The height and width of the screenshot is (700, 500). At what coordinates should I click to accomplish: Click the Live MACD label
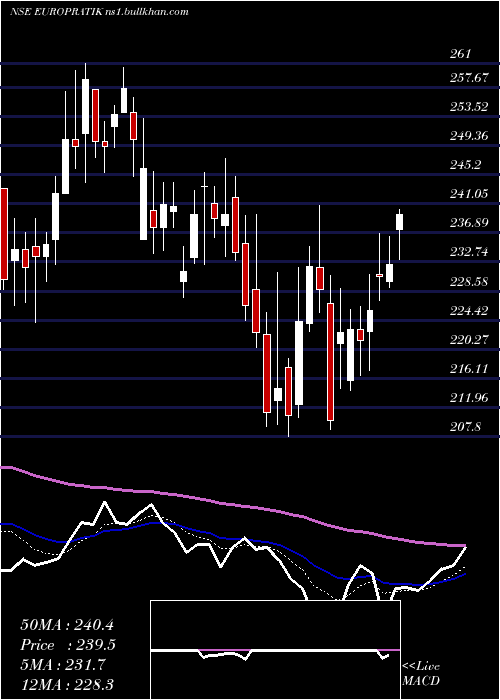coord(421,673)
